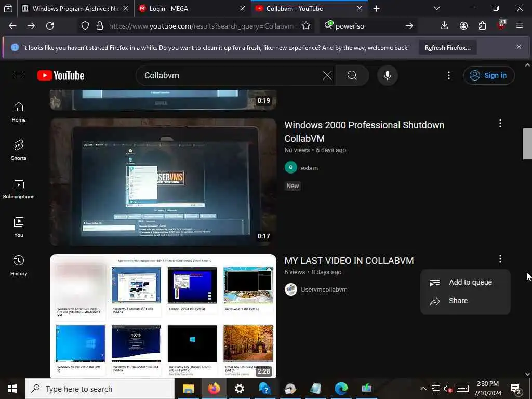This screenshot has height=399, width=532.
Task: Switch to Windows Program Archive tab
Action: click(75, 8)
